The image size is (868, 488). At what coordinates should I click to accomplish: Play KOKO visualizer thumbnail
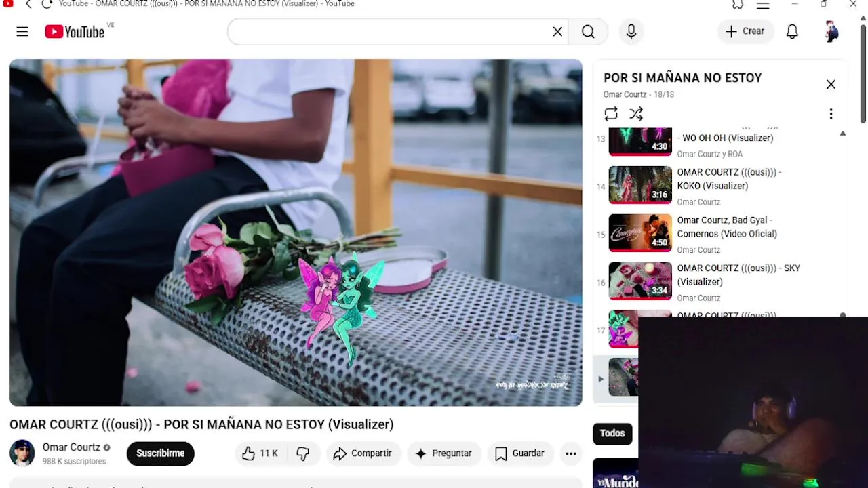[640, 185]
